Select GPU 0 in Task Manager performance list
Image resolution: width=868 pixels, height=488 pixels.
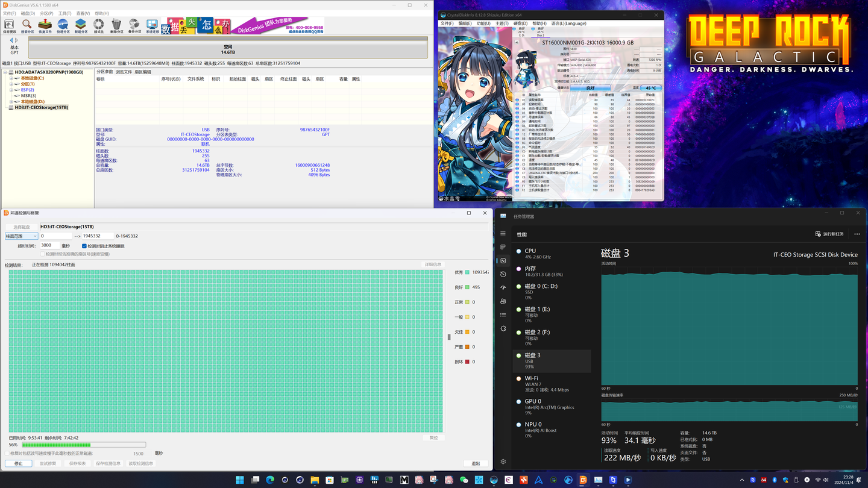[x=552, y=407]
